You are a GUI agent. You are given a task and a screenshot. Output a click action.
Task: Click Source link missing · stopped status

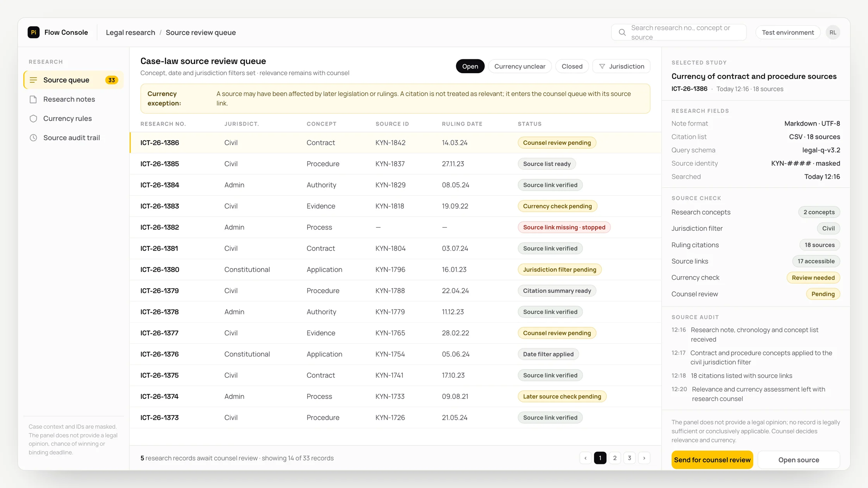[564, 227]
